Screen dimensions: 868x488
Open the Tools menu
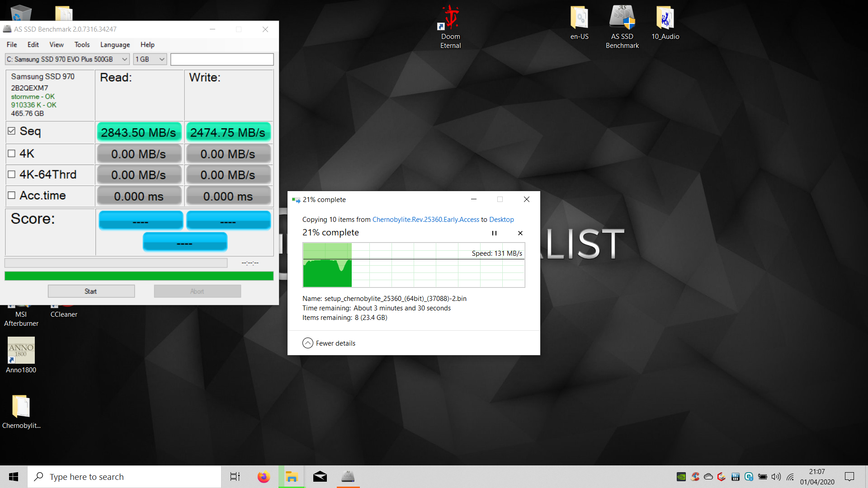82,45
